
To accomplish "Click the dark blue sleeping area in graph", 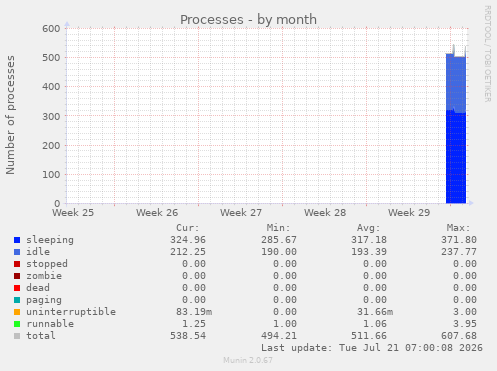I will (456, 157).
